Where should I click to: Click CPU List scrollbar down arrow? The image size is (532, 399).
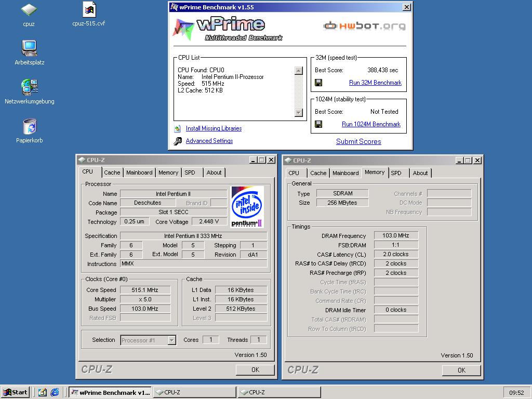(299, 112)
